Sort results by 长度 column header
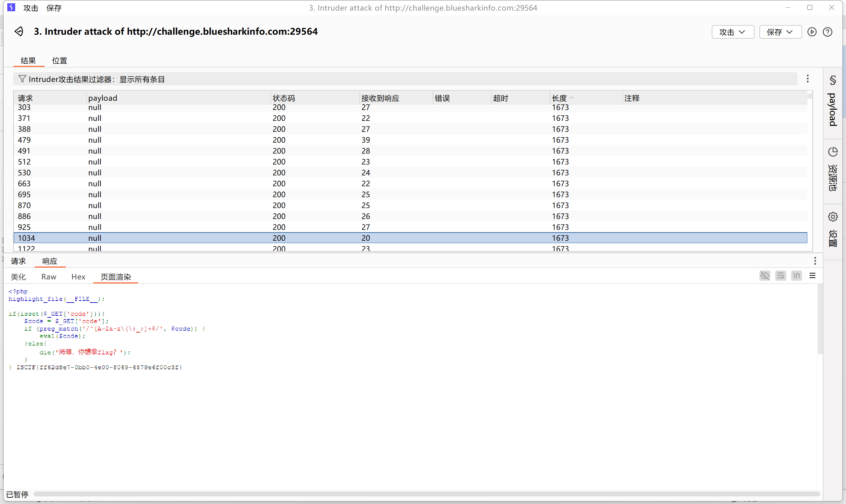846x504 pixels. coord(559,98)
